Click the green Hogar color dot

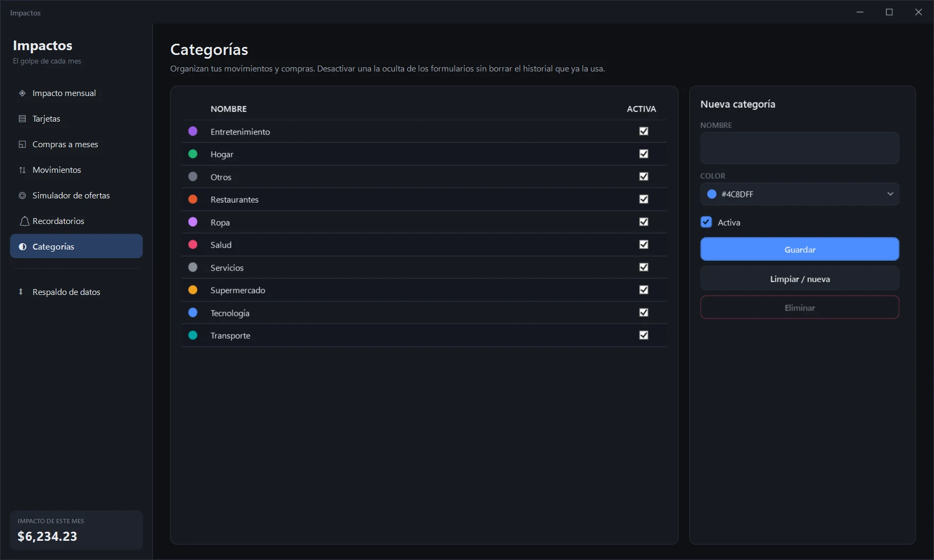193,154
